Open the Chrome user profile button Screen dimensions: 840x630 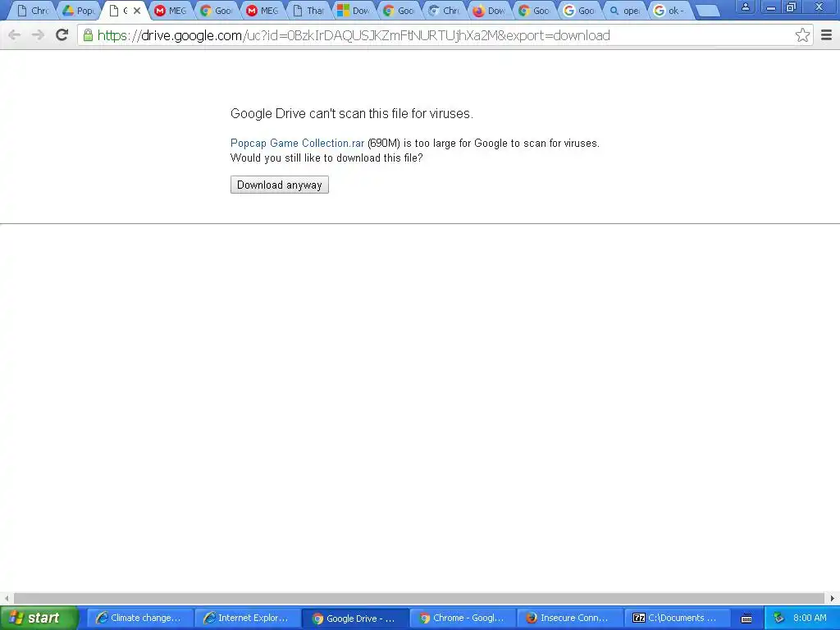[745, 7]
